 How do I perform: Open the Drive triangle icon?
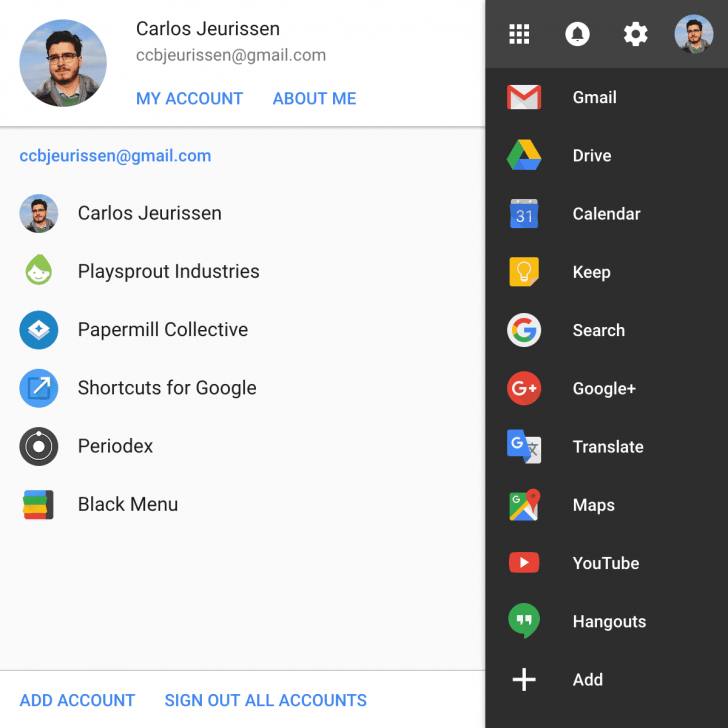click(524, 155)
